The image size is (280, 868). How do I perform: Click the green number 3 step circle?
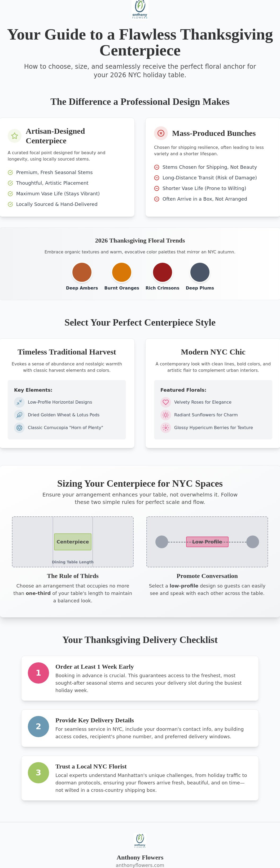point(38,772)
